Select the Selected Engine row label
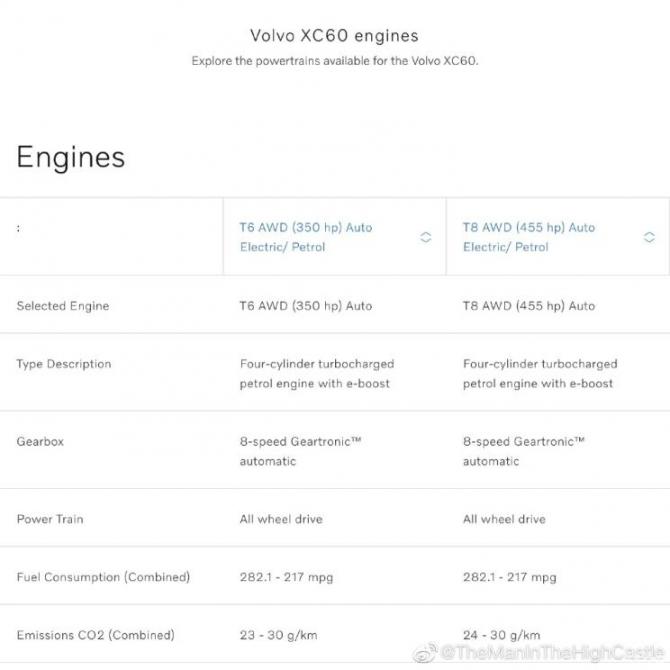Screen dimensions: 670x670 [x=63, y=306]
